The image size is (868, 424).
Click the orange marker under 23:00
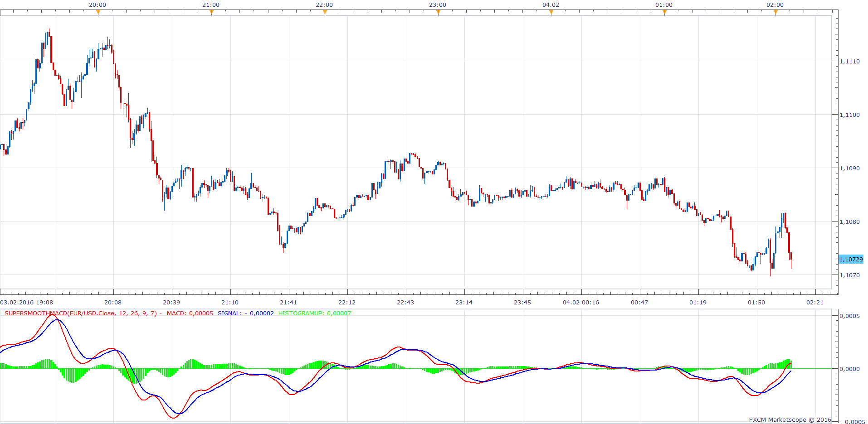[438, 13]
